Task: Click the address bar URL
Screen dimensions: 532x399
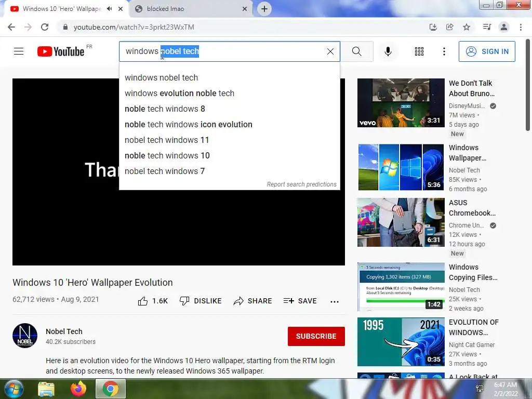Action: (x=134, y=27)
